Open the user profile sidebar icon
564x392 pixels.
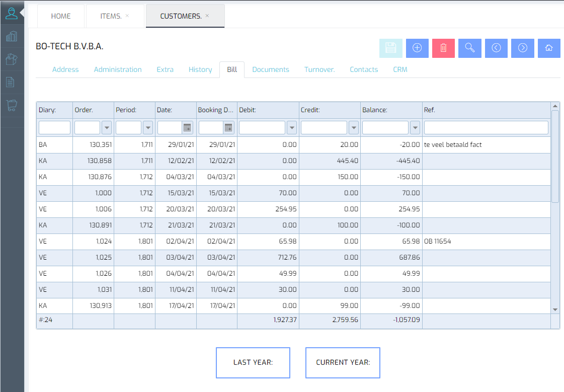click(x=12, y=13)
